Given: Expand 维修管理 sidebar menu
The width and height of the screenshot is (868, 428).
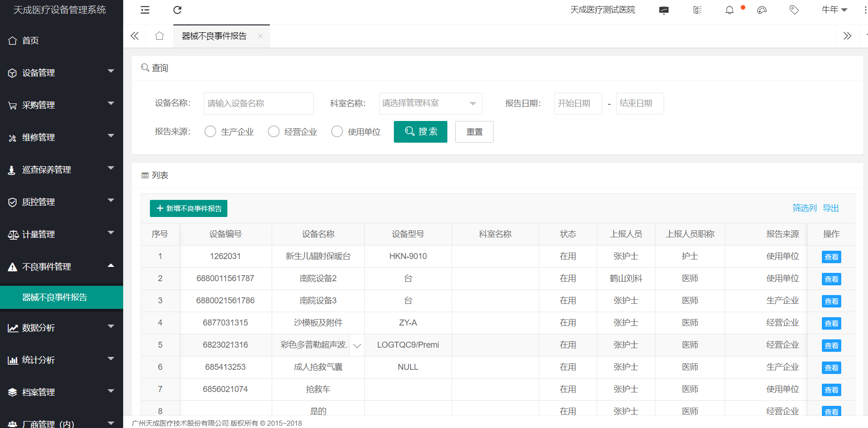Looking at the screenshot, I should pyautogui.click(x=61, y=138).
